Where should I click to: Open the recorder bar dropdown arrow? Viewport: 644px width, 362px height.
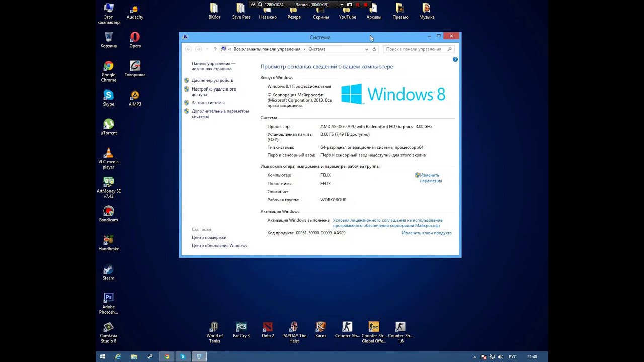pyautogui.click(x=342, y=4)
